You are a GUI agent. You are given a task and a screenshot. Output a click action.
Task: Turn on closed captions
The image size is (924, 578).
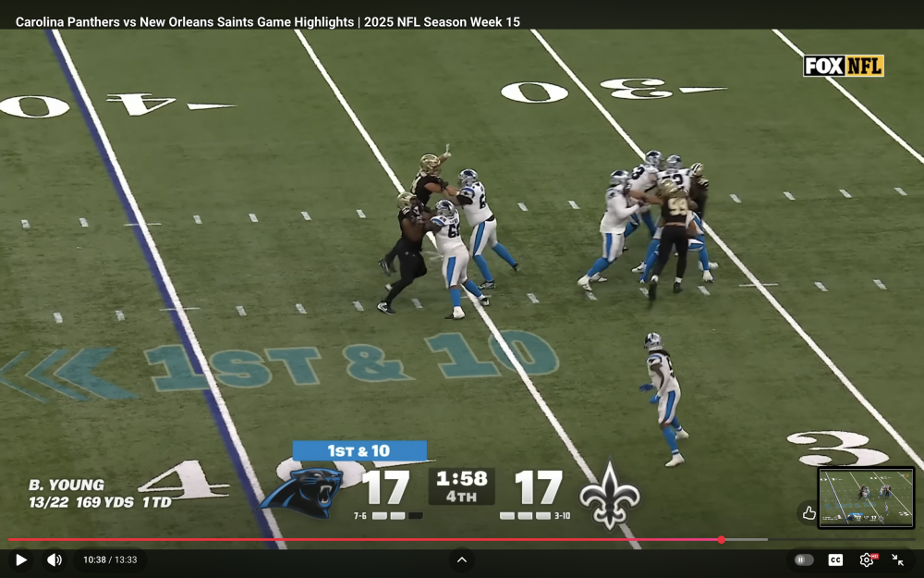(x=835, y=560)
